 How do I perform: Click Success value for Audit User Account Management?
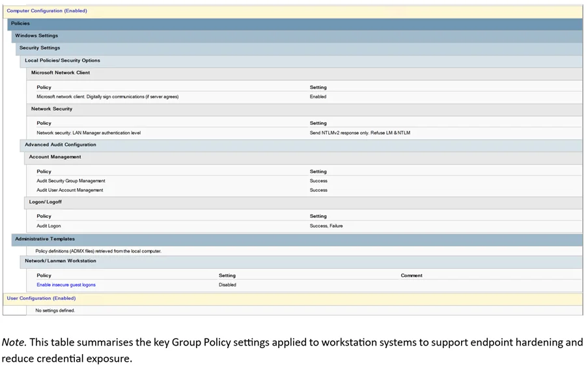pos(318,190)
